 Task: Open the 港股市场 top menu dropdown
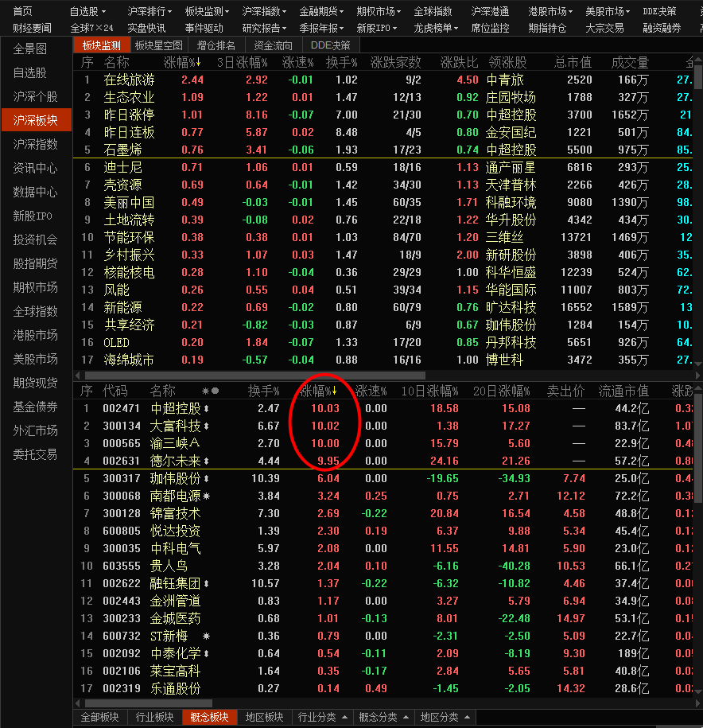[550, 11]
